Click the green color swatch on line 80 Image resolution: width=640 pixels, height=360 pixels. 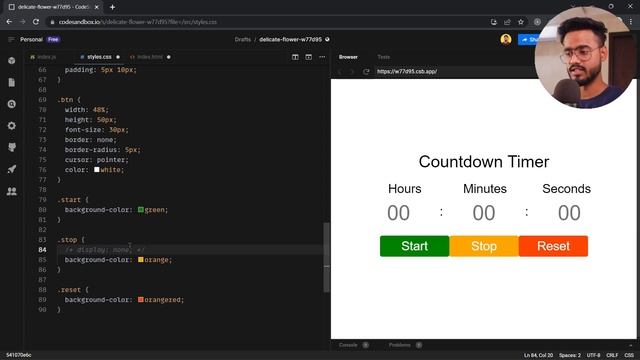pos(141,209)
